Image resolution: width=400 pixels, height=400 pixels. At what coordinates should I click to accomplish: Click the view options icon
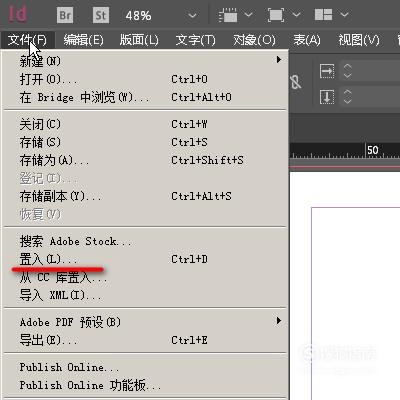[x=228, y=15]
